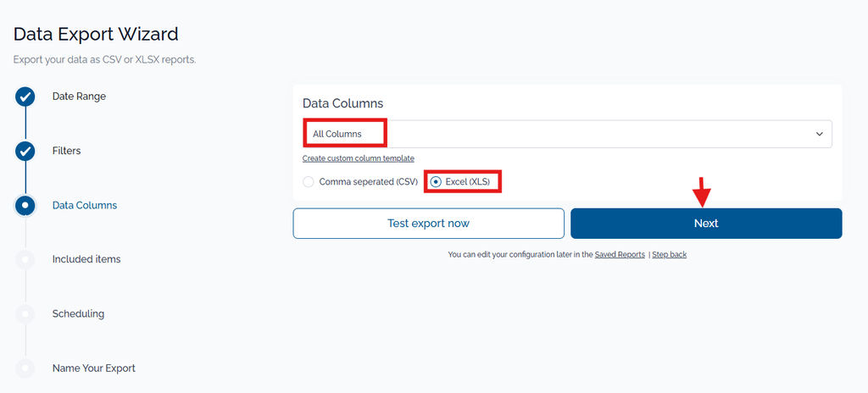Select the Name Your Export step label
Screen dimensions: 868x393
93,368
